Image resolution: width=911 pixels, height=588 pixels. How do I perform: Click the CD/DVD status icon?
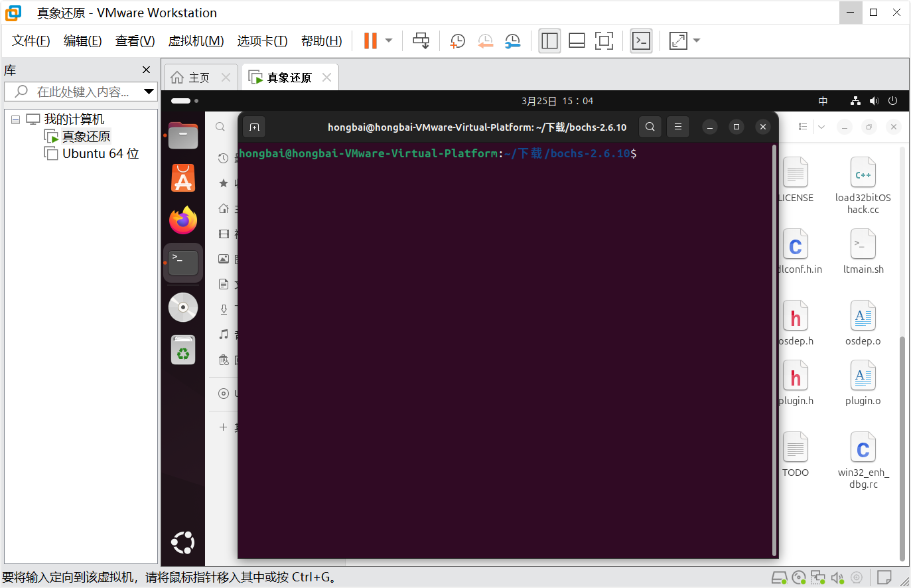pos(799,578)
